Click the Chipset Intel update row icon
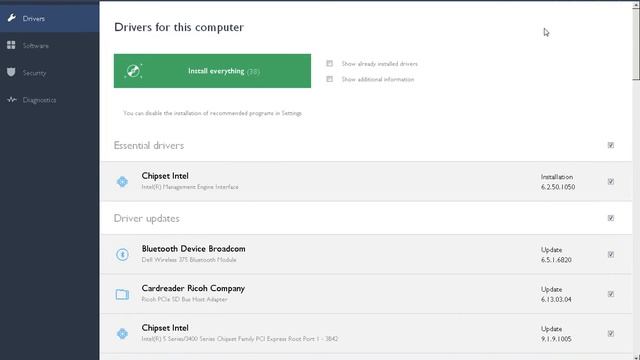The width and height of the screenshot is (640, 360). coord(122,333)
